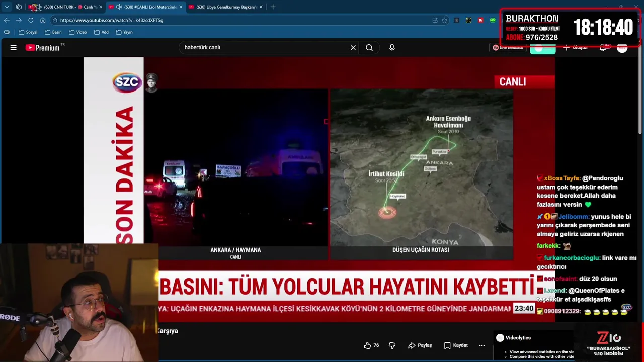The image size is (644, 362).
Task: Close the Erol Mütercimler tab
Action: tap(181, 7)
